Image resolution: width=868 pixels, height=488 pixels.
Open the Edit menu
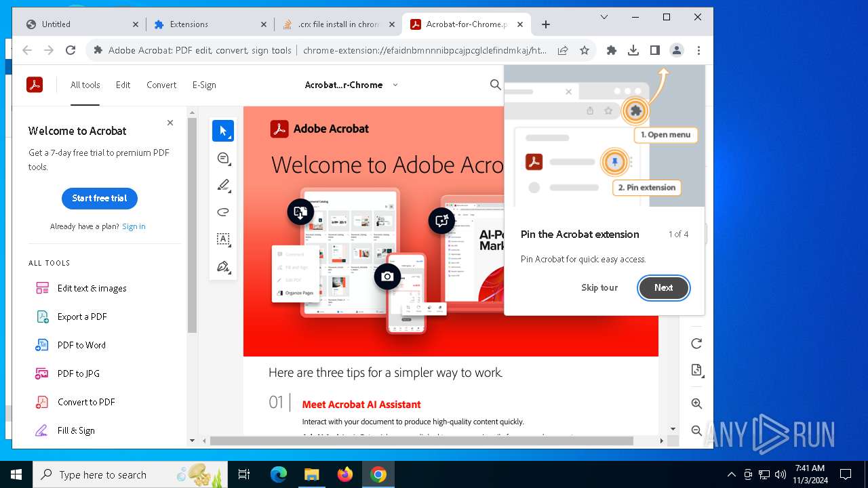tap(123, 85)
